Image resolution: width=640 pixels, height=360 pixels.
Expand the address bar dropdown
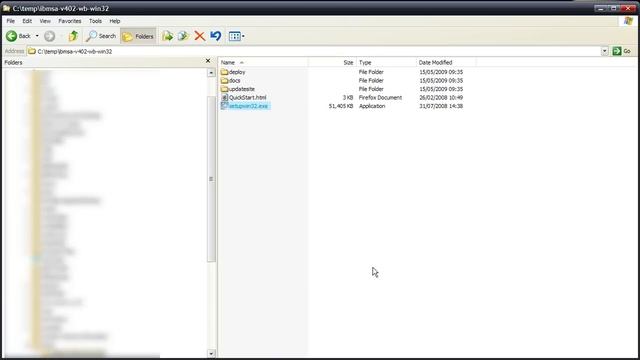click(604, 51)
